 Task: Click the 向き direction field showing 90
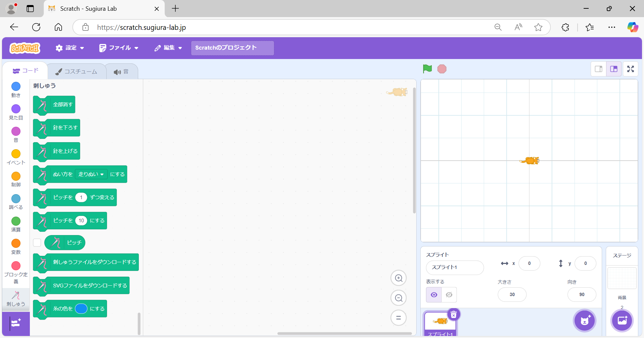tap(582, 294)
